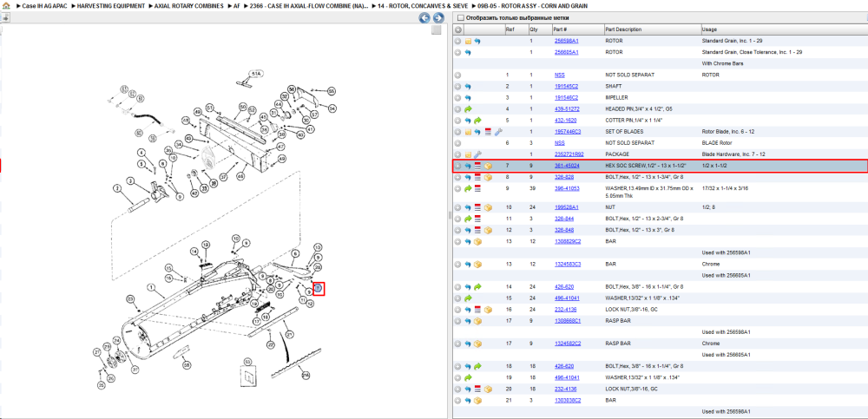Screen dimensions: 868x419
Task: Add 1308668C1 RASP BAR with plus button
Action: [x=457, y=321]
